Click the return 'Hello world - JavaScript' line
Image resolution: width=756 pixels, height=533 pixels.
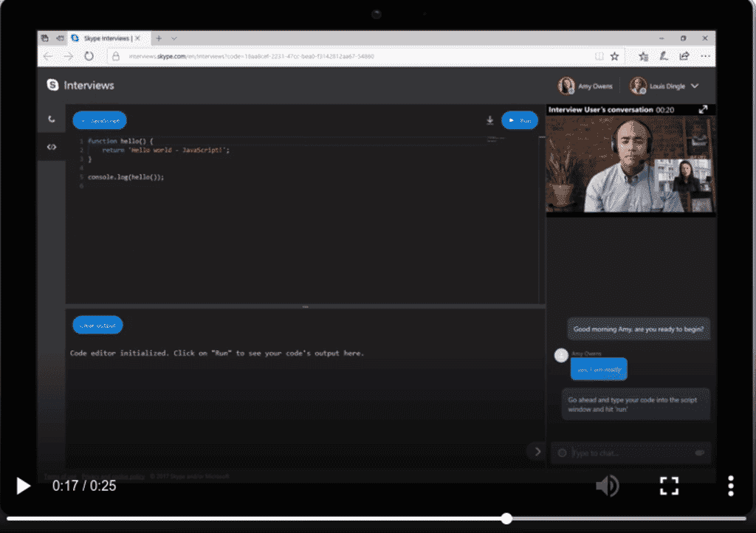166,151
